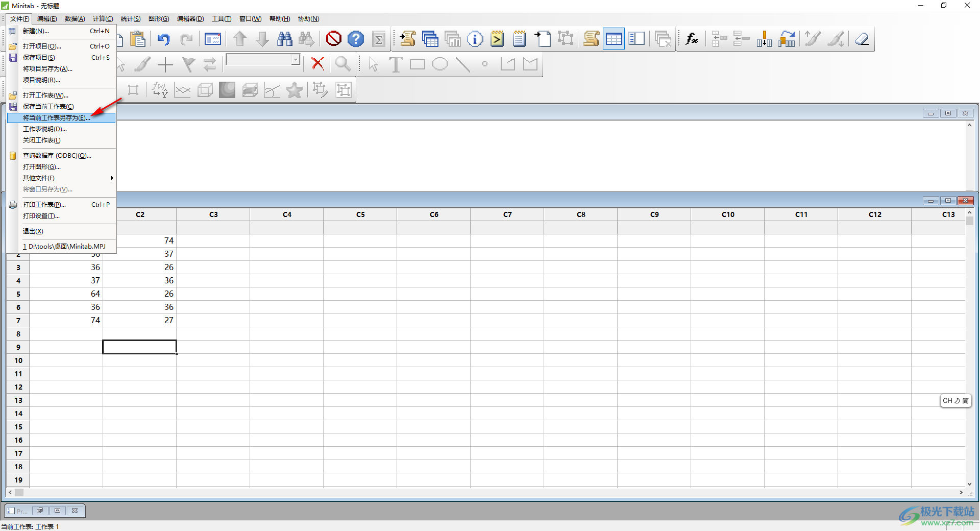This screenshot has height=531, width=980.
Task: Click the fx Assign Formula icon
Action: 692,39
